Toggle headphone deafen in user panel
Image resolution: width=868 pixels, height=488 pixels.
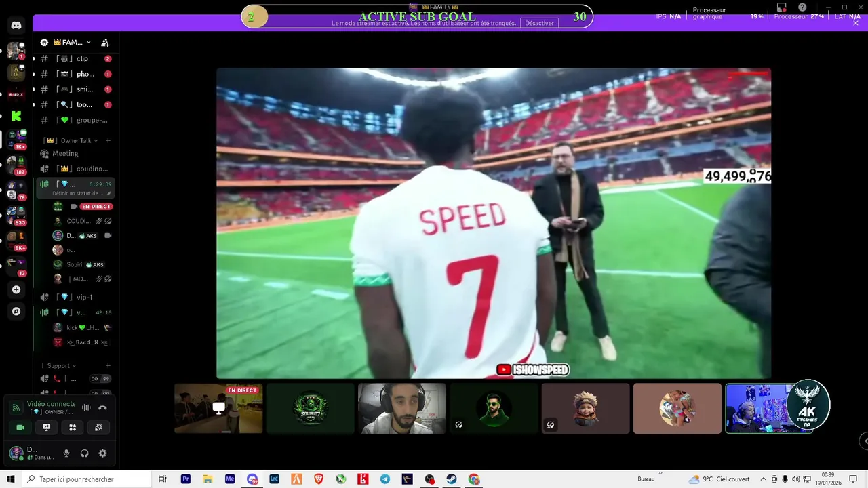click(x=85, y=453)
